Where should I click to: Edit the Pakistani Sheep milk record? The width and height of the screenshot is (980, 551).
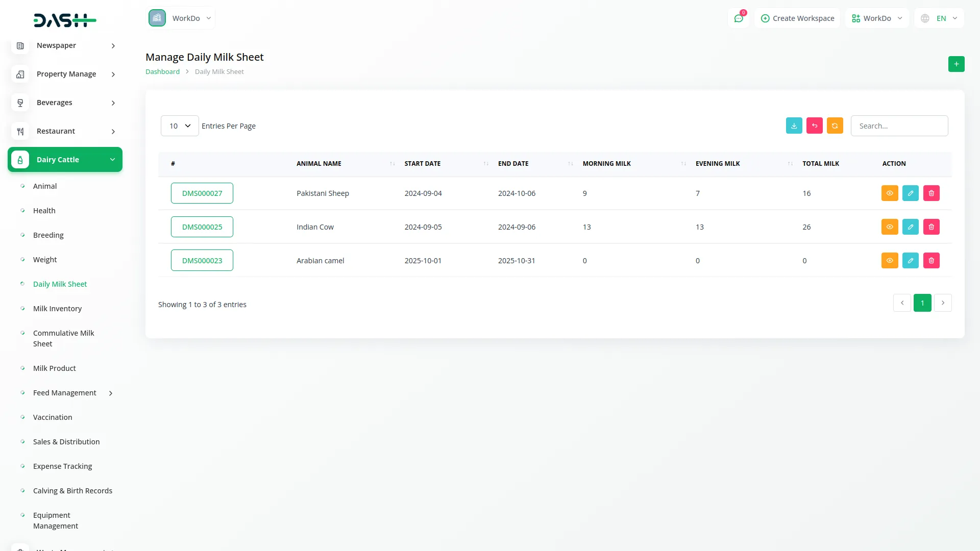pos(910,193)
